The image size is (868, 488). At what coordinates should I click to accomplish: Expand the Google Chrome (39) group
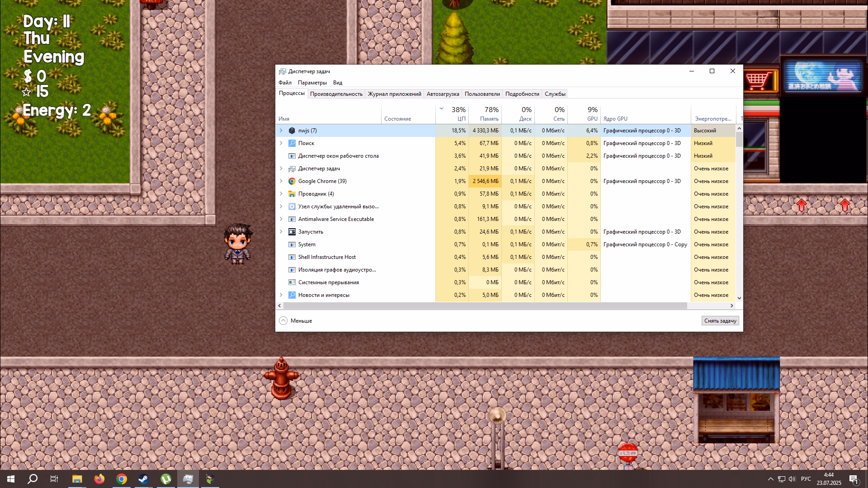point(281,181)
